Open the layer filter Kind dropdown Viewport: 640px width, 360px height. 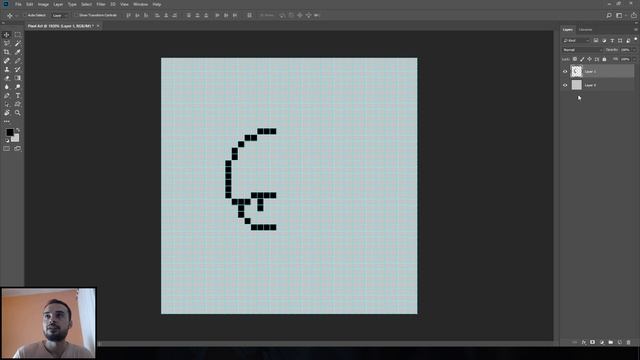(x=576, y=40)
